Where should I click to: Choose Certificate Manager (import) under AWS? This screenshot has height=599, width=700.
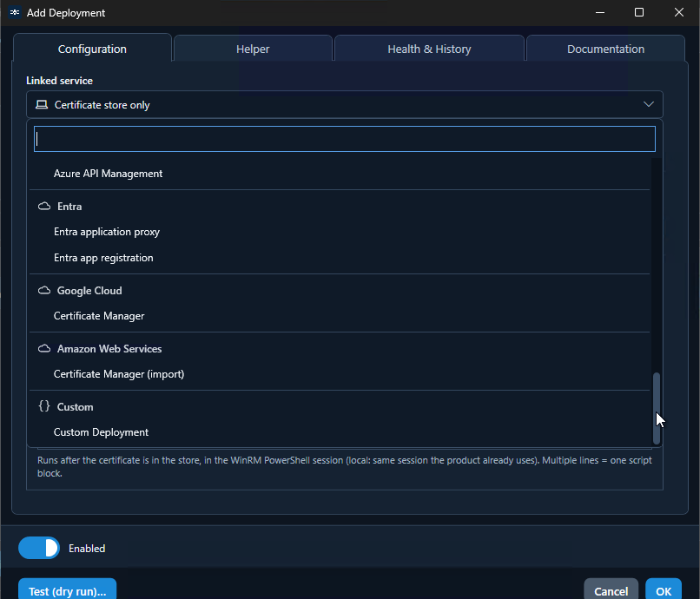[x=340, y=373]
